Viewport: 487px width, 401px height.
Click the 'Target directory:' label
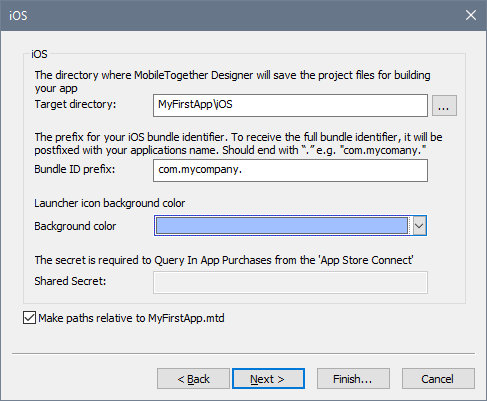coord(75,104)
